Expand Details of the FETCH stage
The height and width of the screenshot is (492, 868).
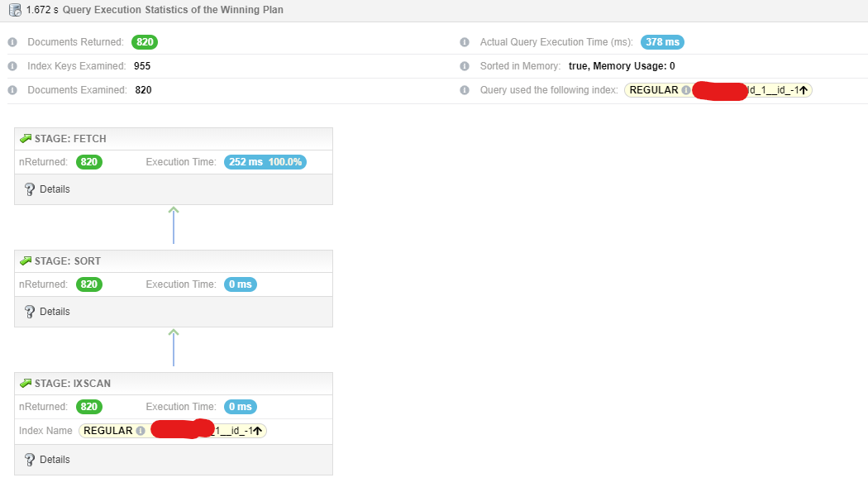coord(174,189)
